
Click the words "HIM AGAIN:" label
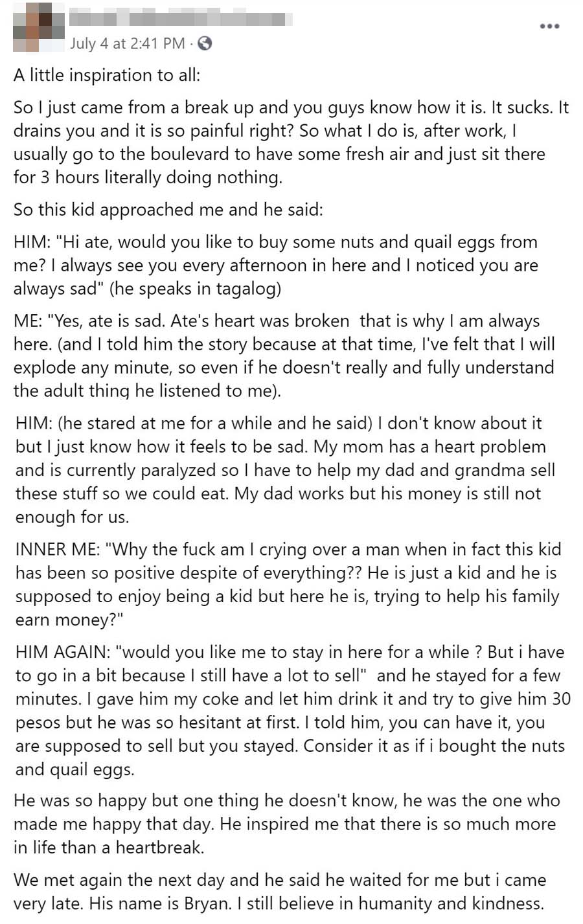[x=63, y=652]
